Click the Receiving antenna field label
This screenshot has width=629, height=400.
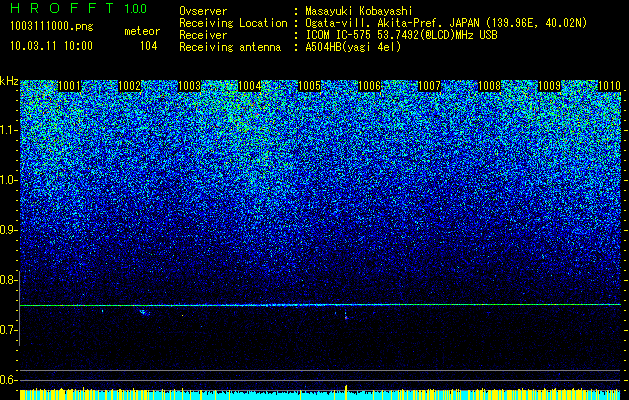coord(230,47)
